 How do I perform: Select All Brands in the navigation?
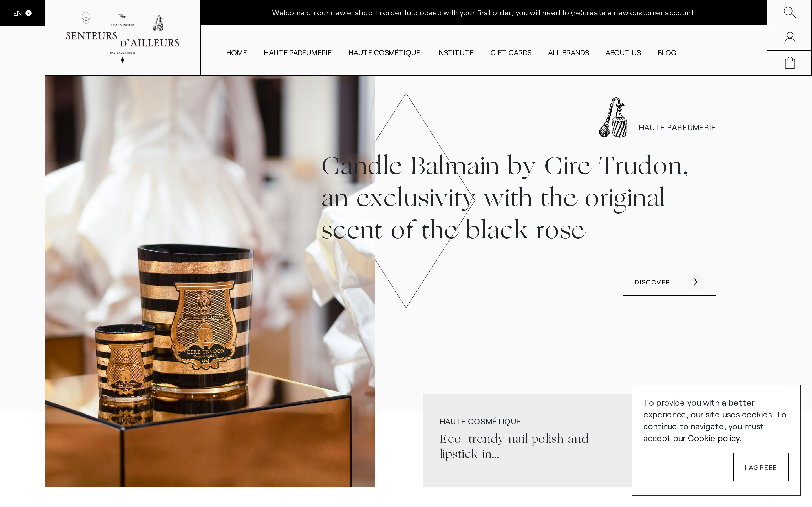click(568, 53)
